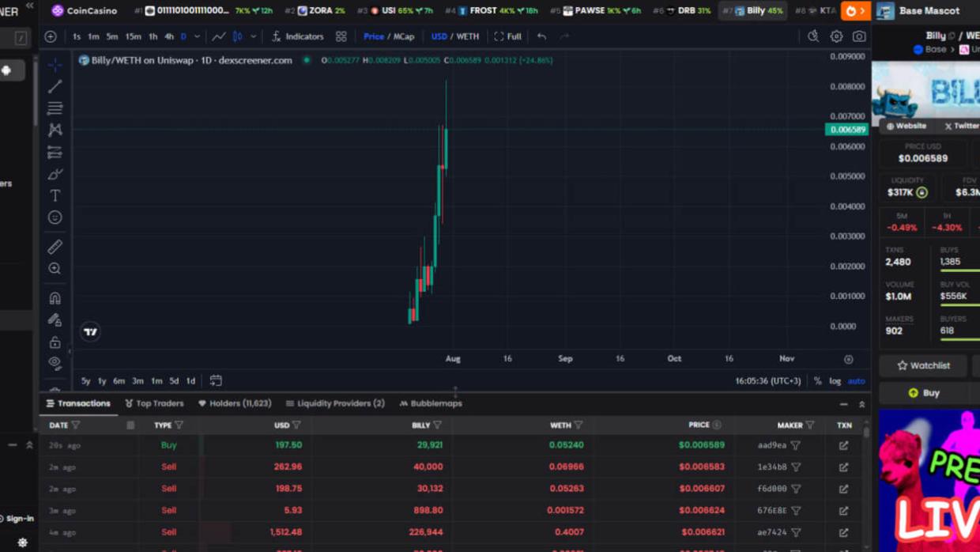This screenshot has width=980, height=552.
Task: Select the Billy 45% trending token tab
Action: point(753,11)
